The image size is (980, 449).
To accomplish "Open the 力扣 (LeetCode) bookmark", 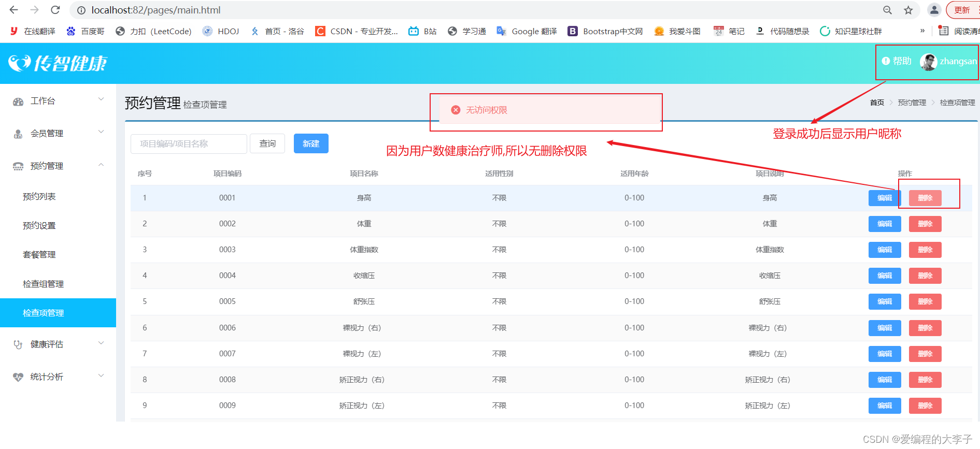I will [x=153, y=31].
